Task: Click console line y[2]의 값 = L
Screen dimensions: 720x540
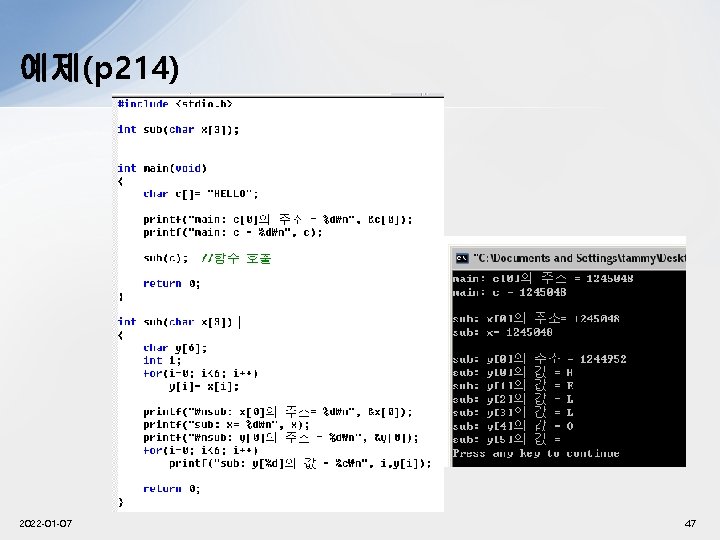Action: point(512,399)
